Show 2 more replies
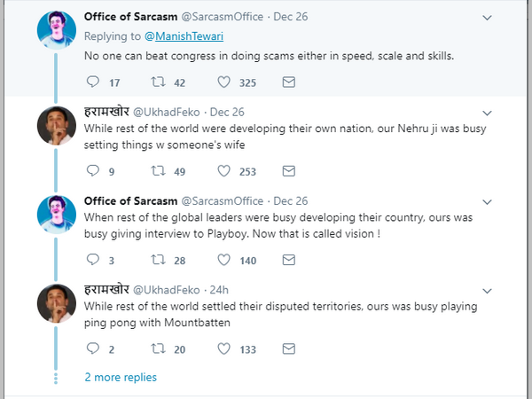This screenshot has width=532, height=399. (x=121, y=377)
